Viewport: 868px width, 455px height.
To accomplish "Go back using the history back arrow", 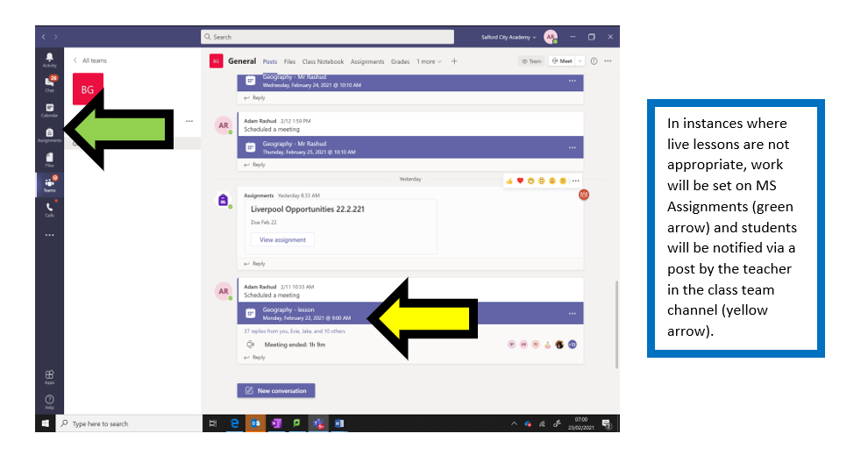I will (x=44, y=37).
